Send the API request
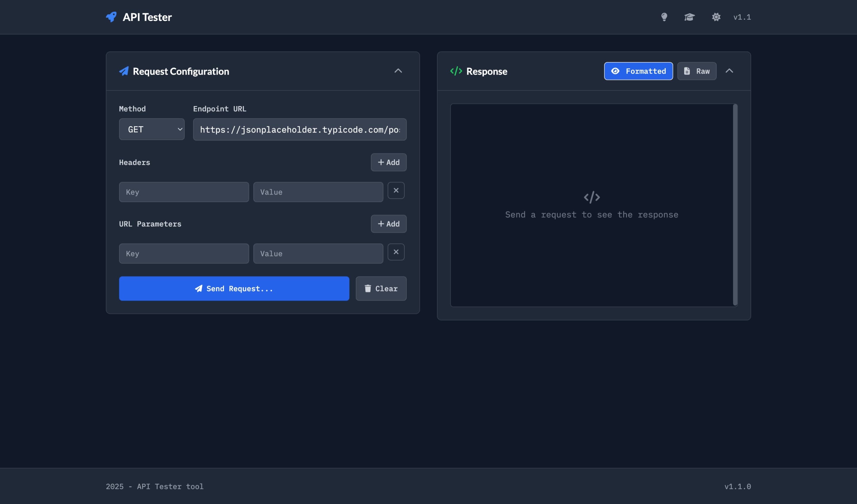857x504 pixels. pos(234,288)
